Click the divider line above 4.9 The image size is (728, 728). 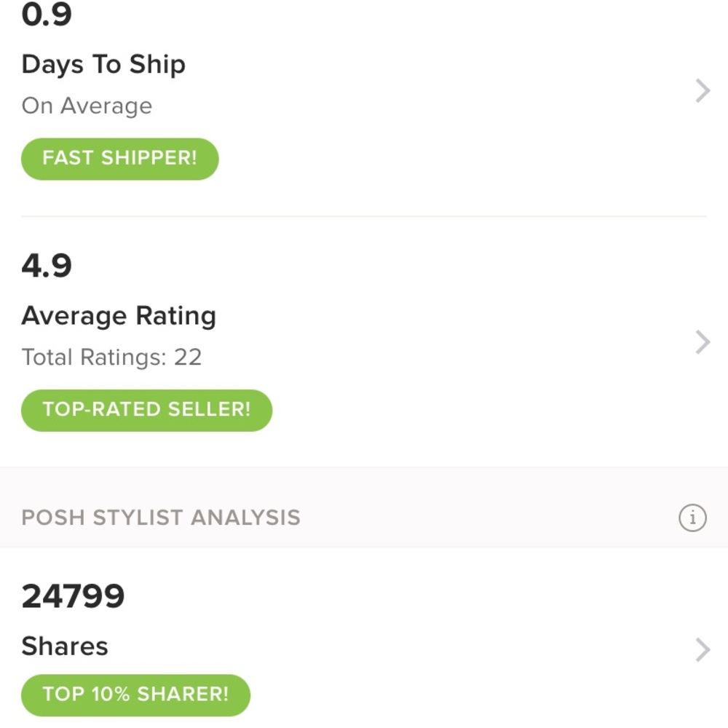coord(364,216)
